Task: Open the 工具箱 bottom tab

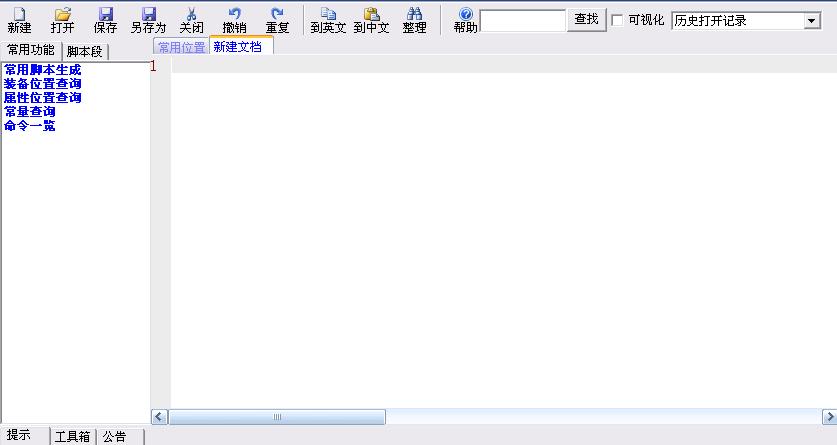Action: click(73, 437)
